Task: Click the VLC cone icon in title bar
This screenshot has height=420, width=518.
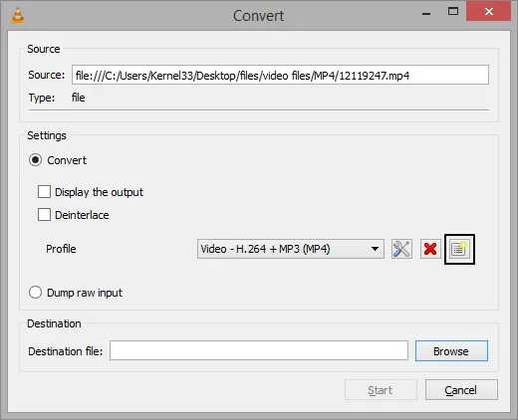Action: (18, 15)
